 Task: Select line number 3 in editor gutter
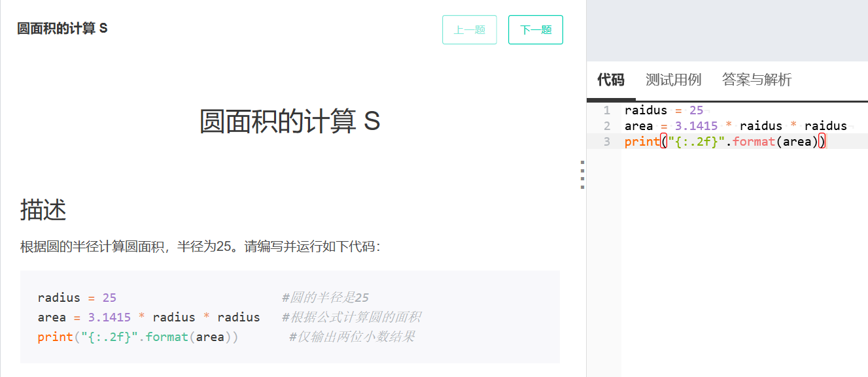pyautogui.click(x=607, y=142)
